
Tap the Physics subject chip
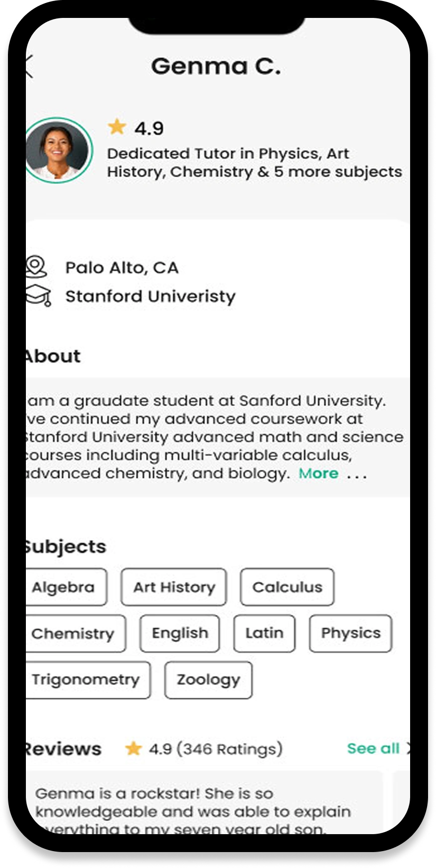pos(350,634)
